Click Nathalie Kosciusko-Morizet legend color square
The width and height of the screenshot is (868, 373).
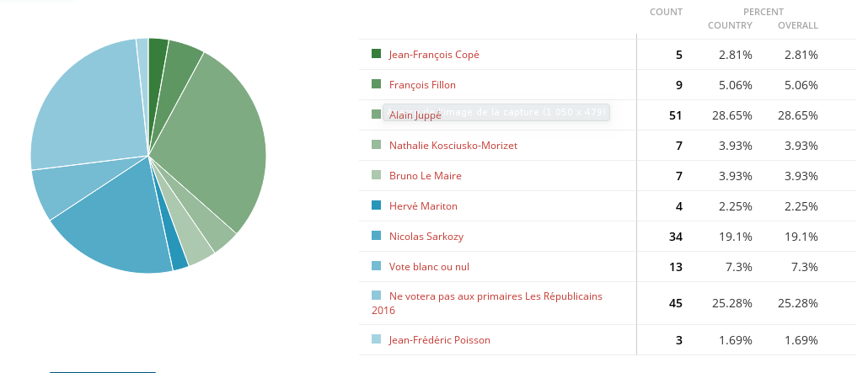[376, 145]
